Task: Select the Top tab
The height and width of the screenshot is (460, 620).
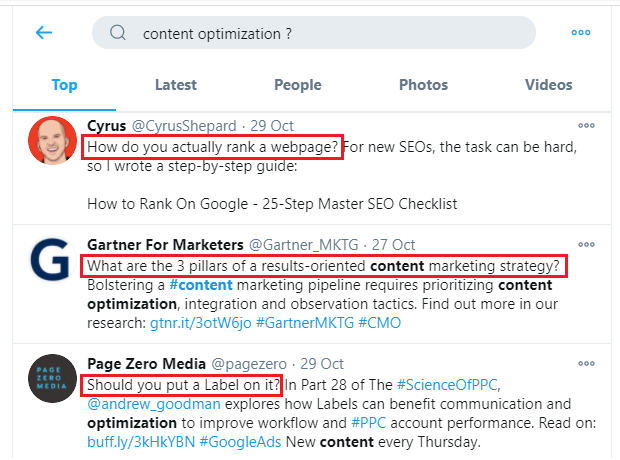Action: [64, 85]
